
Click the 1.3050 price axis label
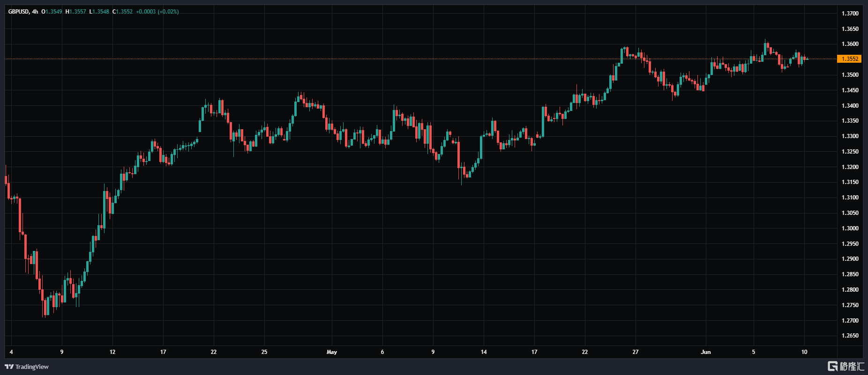850,213
